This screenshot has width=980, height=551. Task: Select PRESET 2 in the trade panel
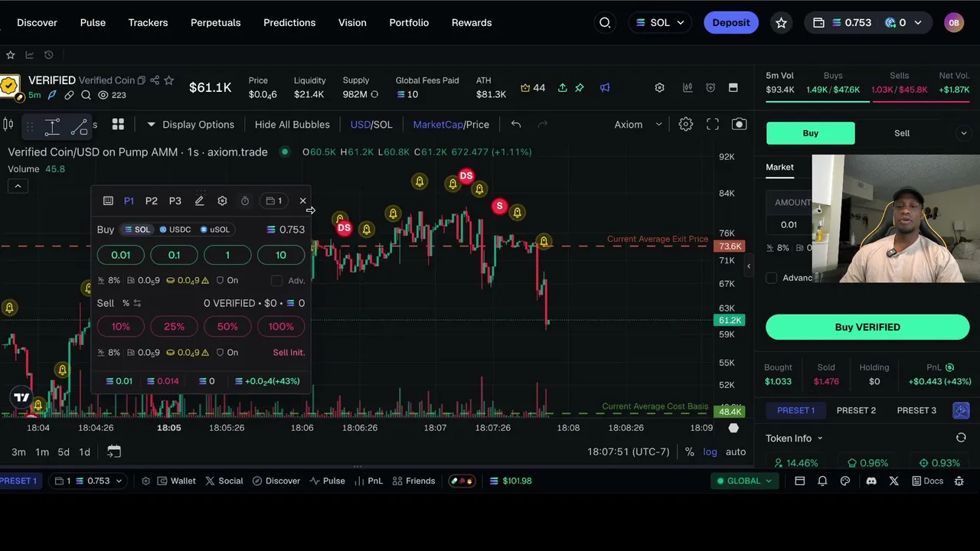tap(856, 410)
